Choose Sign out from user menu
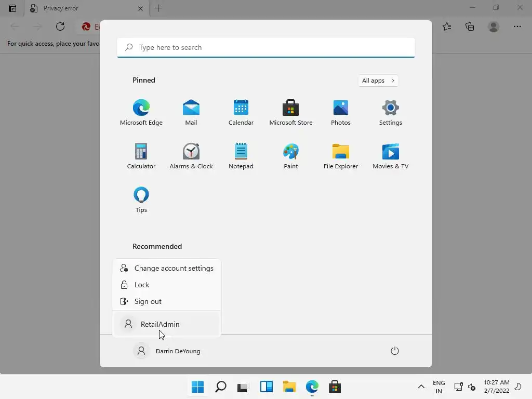 tap(167, 301)
